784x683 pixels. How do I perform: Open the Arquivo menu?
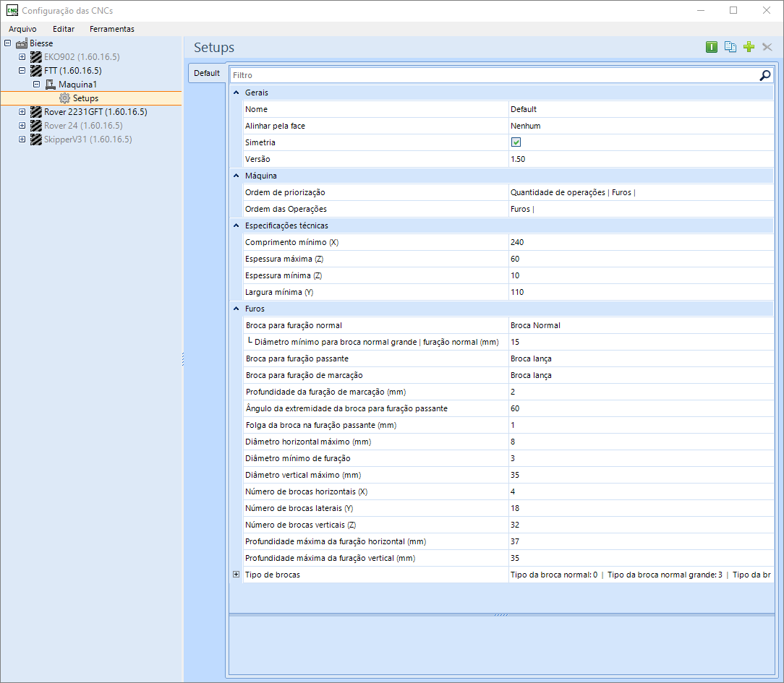pos(22,29)
